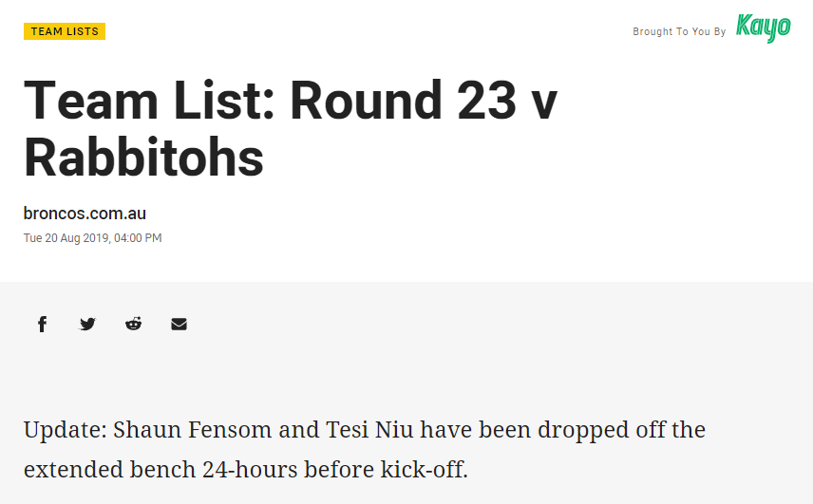Screen dimensions: 813x504
Task: Click the word 'Rabbitohs' in the headline
Action: pos(143,157)
